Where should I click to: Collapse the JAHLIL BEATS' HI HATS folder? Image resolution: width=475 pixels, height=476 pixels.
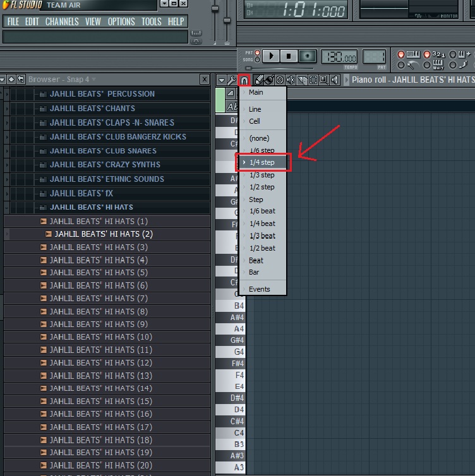point(6,207)
